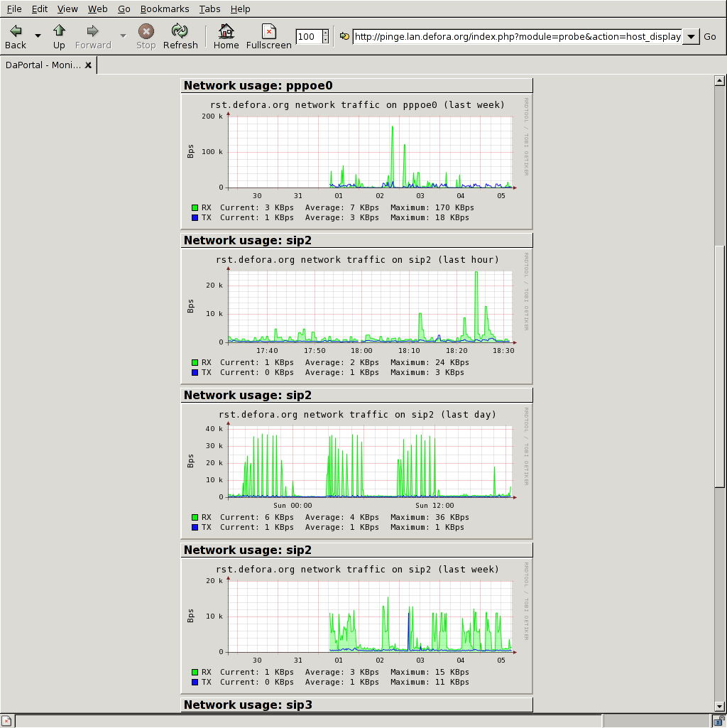Open the Forward history dropdown arrow
Screen dimensions: 727x728
click(123, 36)
